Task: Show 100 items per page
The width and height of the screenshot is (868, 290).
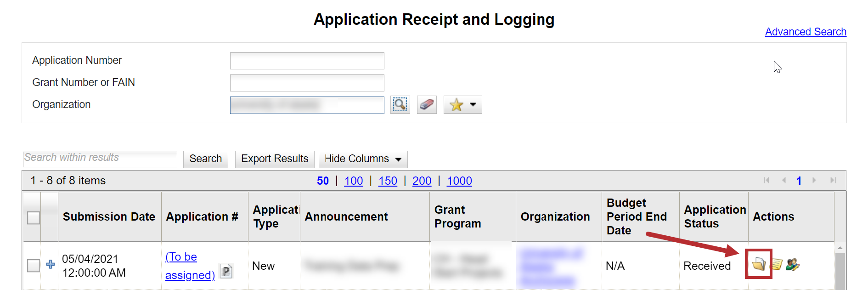Action: point(353,181)
